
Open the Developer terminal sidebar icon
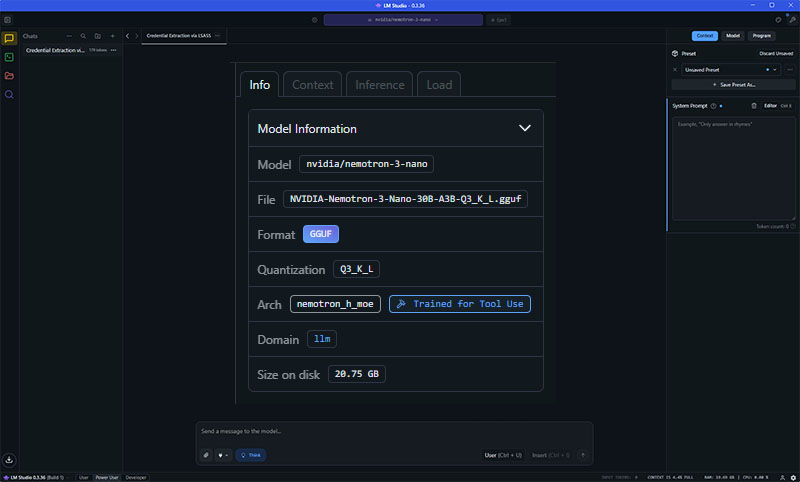point(9,57)
